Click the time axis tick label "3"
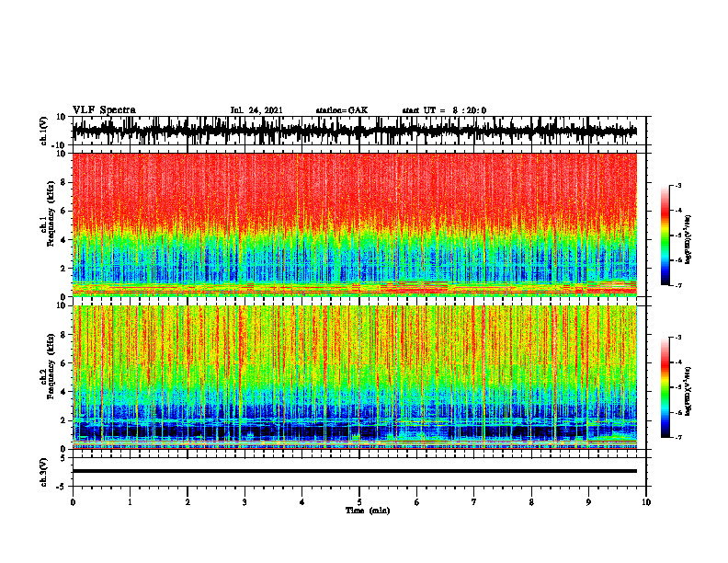Screen dimensions: 728x563 (x=245, y=502)
